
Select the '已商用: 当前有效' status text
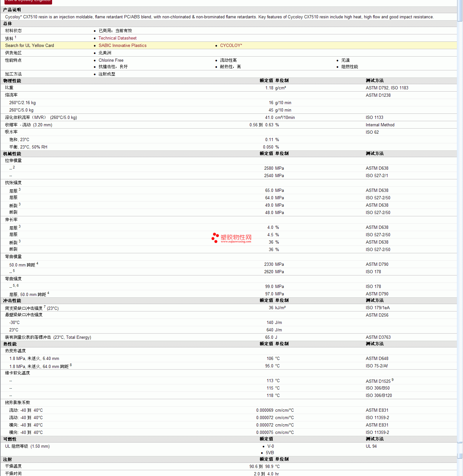115,31
